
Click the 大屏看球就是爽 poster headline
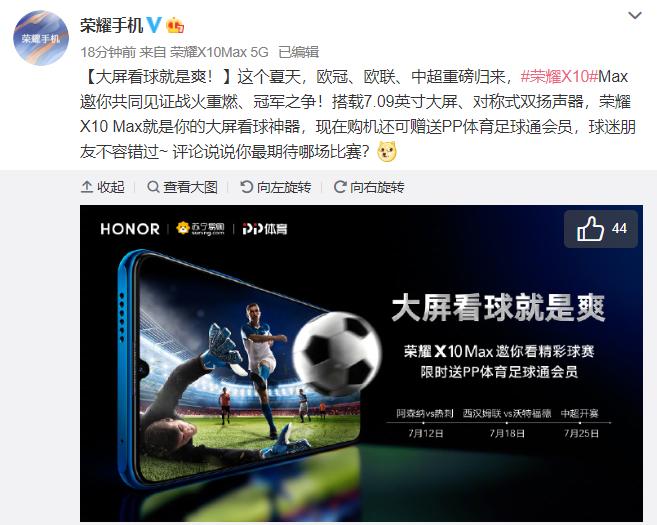click(498, 308)
